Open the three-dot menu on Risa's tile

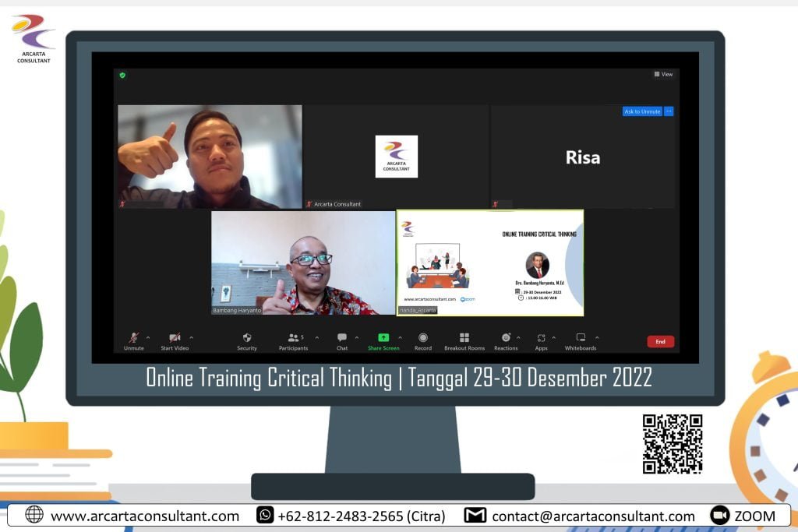coord(669,111)
